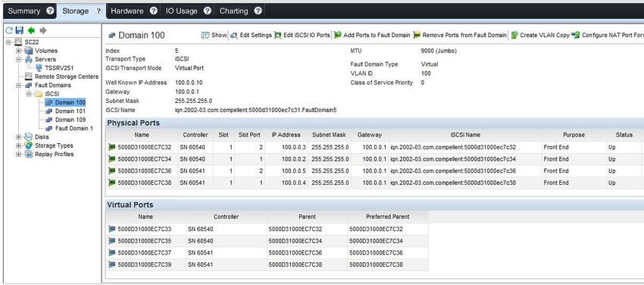Select Domain 109 in the tree
Viewport: 644px width, 285px height.
[70, 120]
